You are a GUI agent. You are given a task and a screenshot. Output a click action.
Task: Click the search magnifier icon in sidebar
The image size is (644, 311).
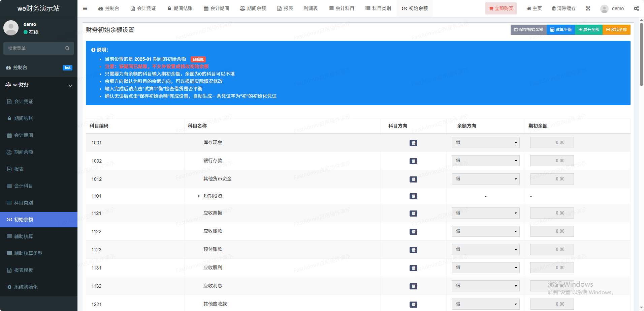coord(67,48)
